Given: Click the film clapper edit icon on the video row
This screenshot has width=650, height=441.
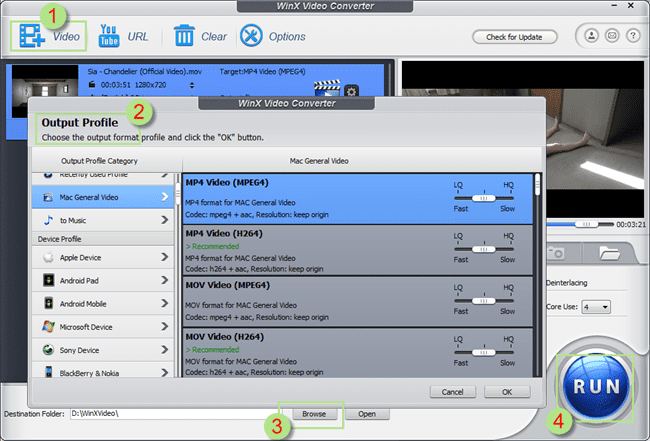Looking at the screenshot, I should pyautogui.click(x=327, y=88).
